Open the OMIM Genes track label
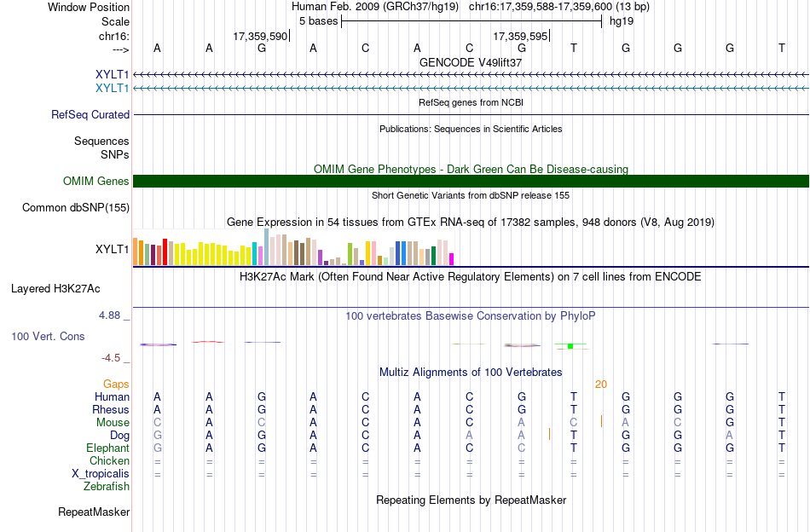The width and height of the screenshot is (810, 532). [96, 182]
